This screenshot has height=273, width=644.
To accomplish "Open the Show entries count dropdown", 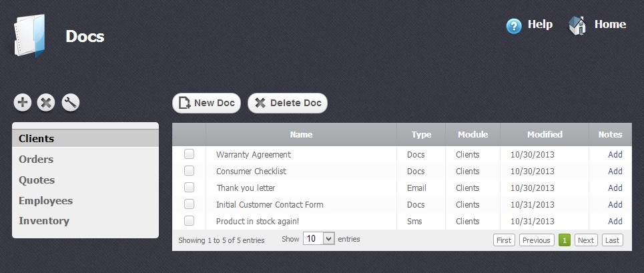I will [318, 238].
